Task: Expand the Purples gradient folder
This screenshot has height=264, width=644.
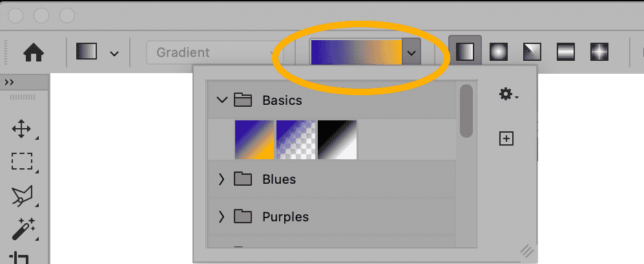Action: coord(222,217)
